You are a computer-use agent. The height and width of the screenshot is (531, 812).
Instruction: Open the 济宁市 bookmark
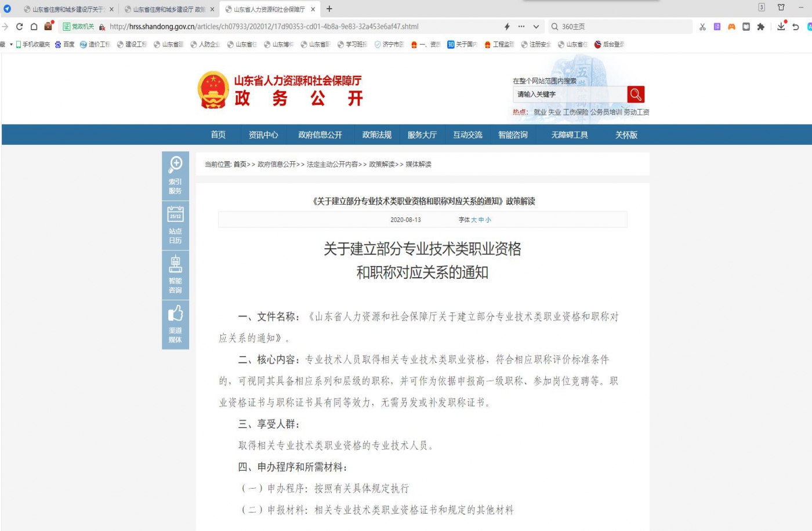click(389, 44)
